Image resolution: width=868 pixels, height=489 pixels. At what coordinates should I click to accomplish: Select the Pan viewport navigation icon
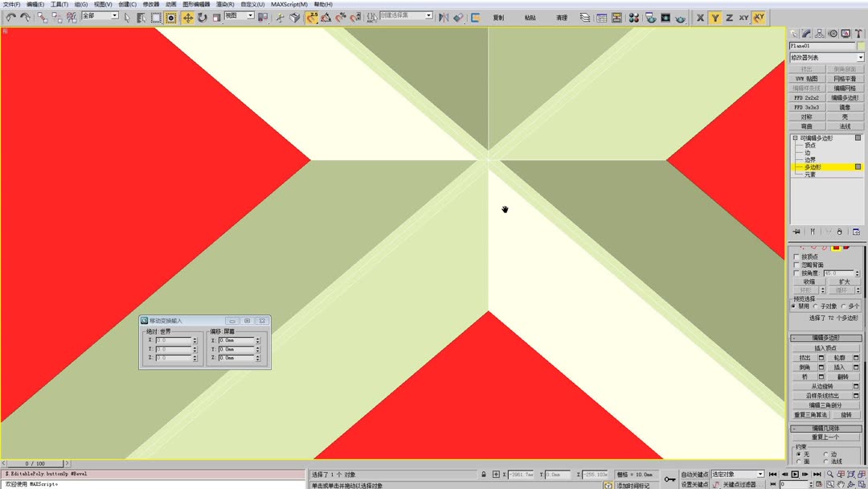tap(841, 484)
